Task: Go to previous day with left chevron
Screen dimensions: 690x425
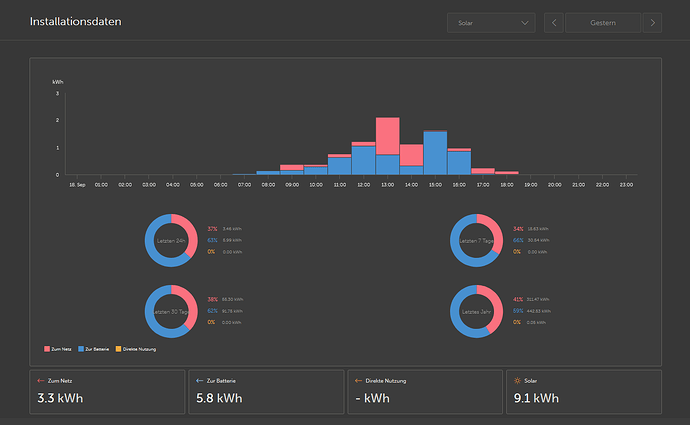Action: [554, 23]
